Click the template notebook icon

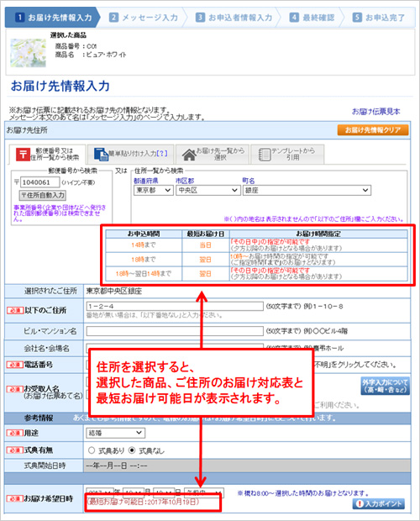[x=265, y=155]
